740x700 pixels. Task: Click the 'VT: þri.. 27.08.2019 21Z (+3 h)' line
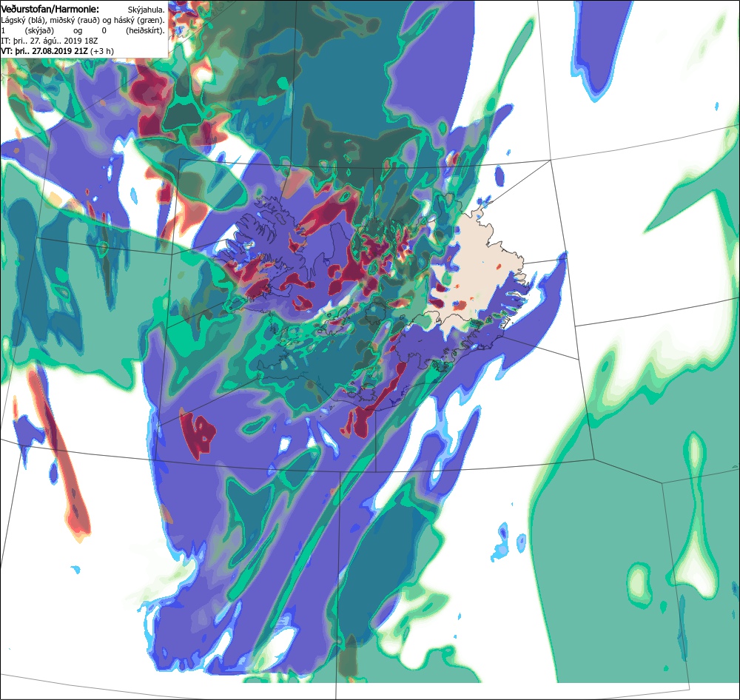click(x=58, y=51)
